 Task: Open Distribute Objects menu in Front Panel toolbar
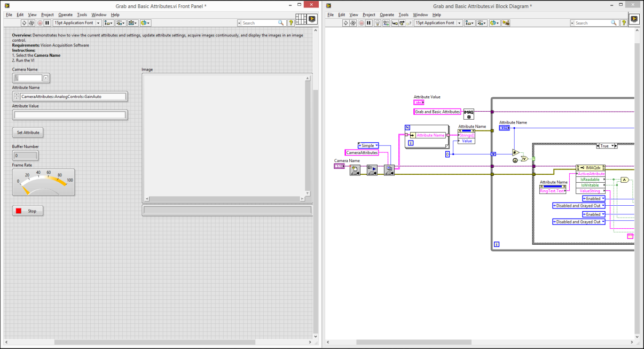coord(121,23)
